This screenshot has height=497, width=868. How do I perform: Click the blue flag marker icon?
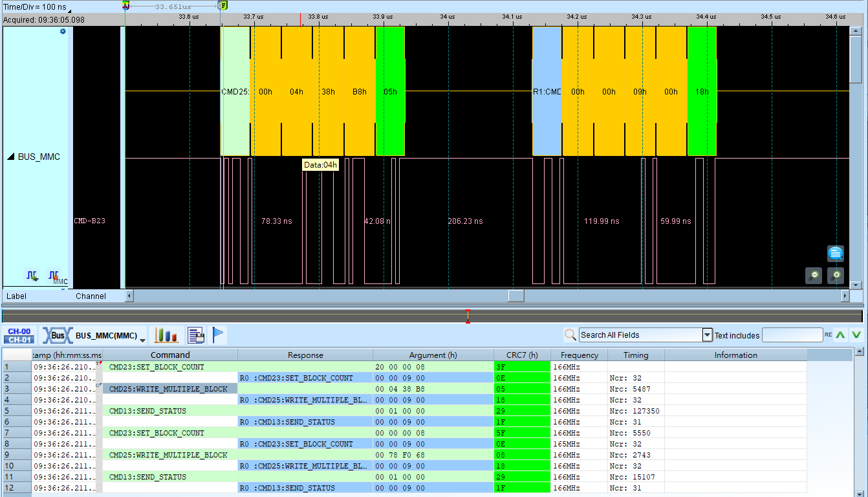coord(218,335)
